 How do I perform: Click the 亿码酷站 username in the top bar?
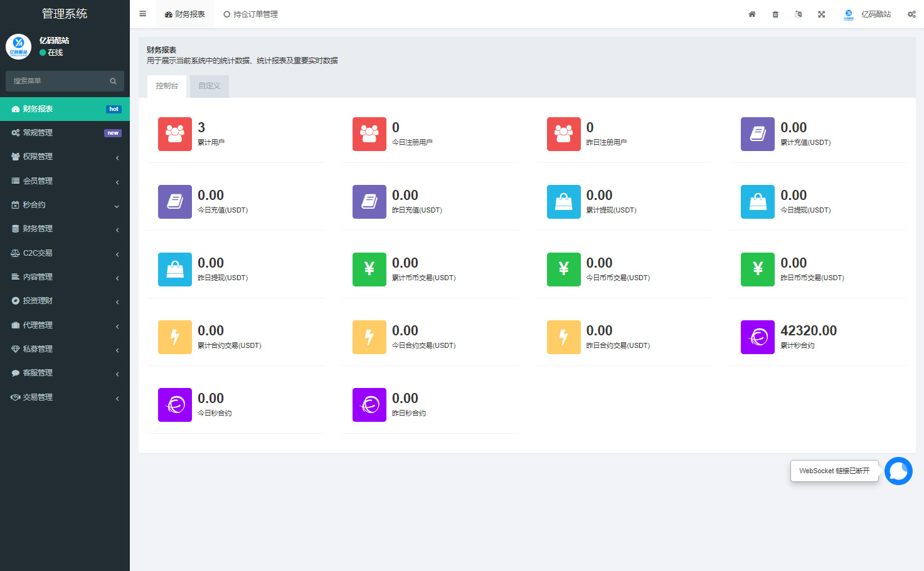[876, 14]
